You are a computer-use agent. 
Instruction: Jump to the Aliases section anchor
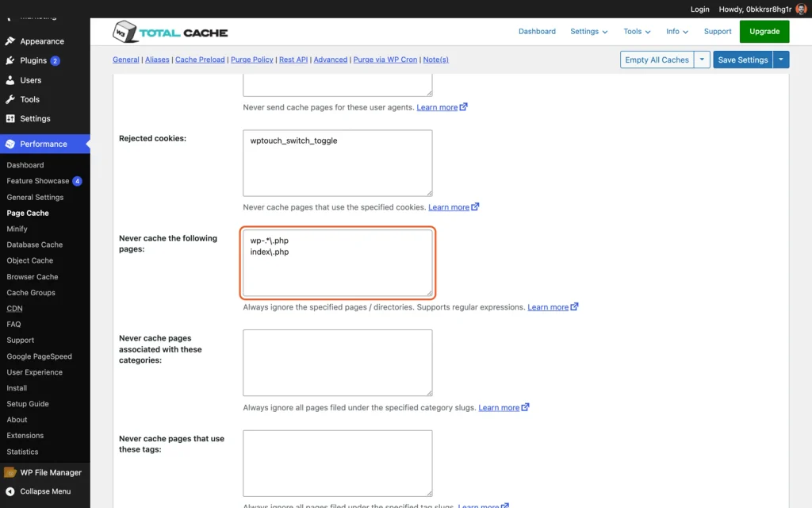[157, 60]
